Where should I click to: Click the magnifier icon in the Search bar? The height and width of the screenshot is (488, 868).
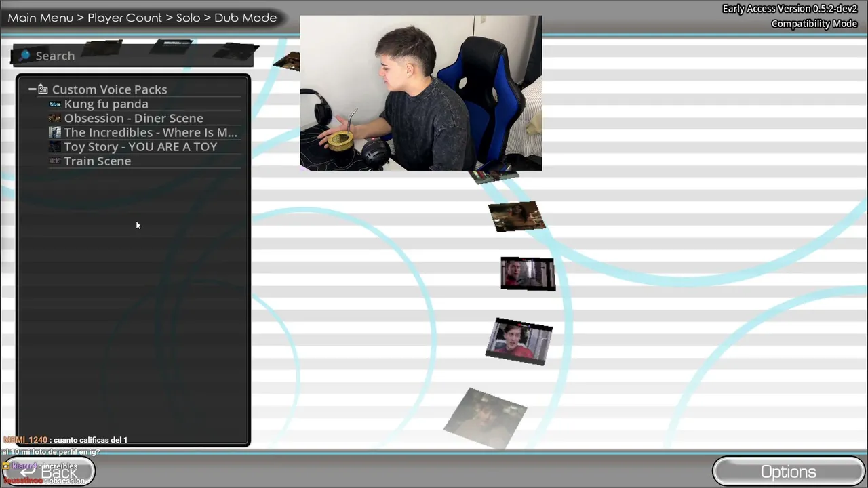[x=24, y=56]
